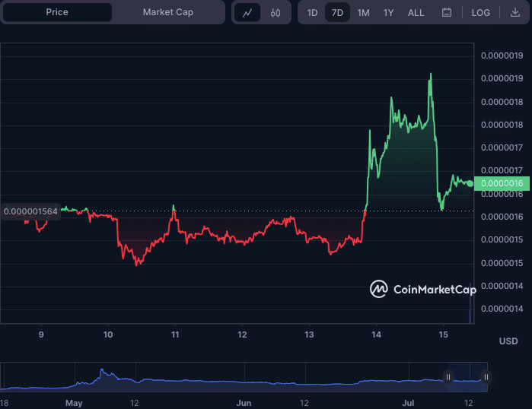Image resolution: width=532 pixels, height=409 pixels.
Task: Set time range to 1M
Action: 364,13
